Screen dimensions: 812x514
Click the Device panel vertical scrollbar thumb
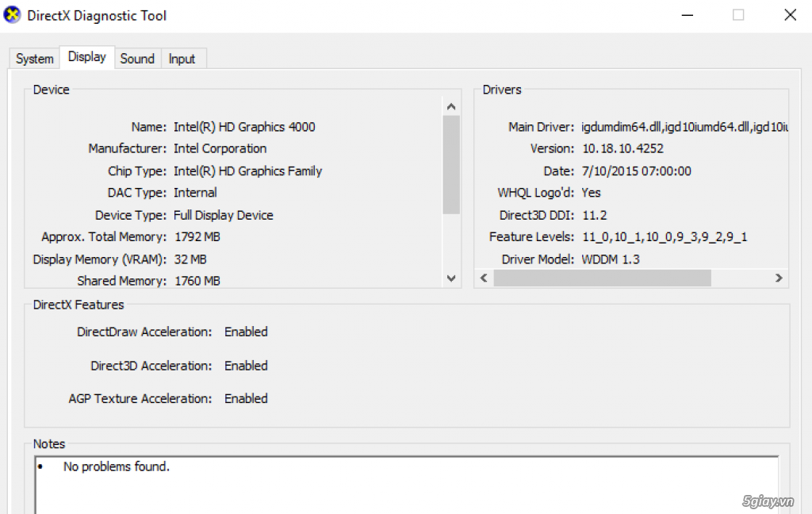[x=451, y=164]
